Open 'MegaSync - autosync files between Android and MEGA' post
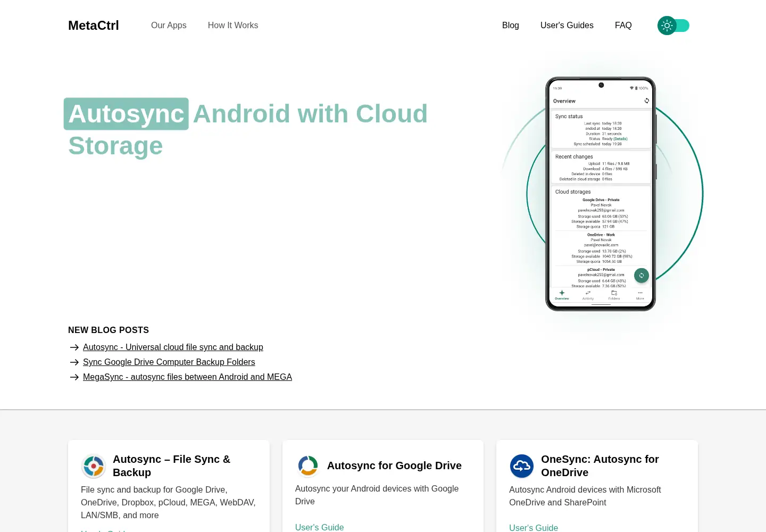The width and height of the screenshot is (766, 532). tap(187, 377)
